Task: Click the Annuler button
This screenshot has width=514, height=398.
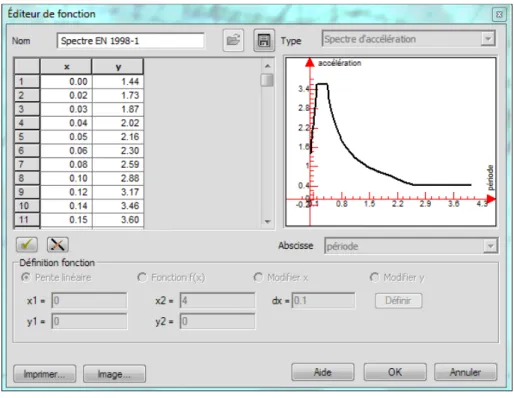Action: tap(465, 372)
